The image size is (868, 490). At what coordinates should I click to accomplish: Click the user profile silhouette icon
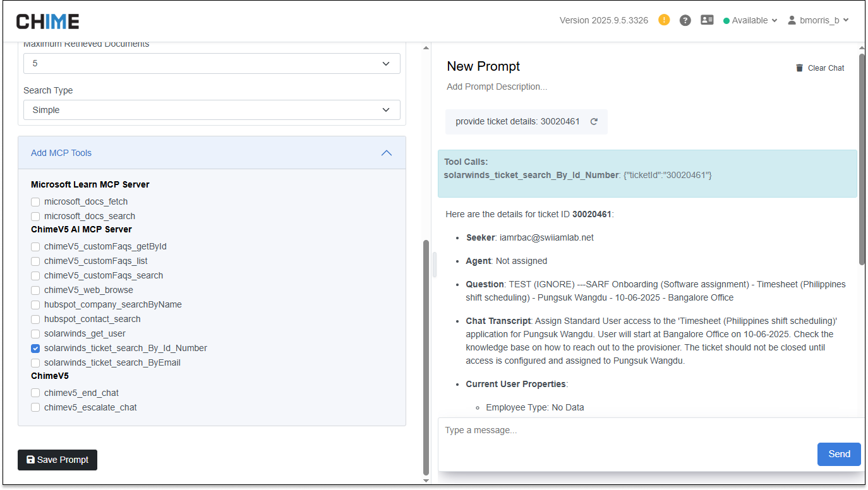tap(792, 20)
